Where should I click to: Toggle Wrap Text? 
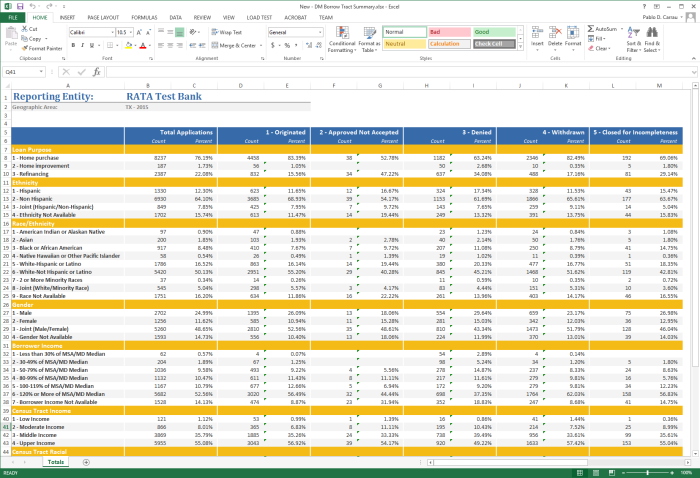click(227, 32)
